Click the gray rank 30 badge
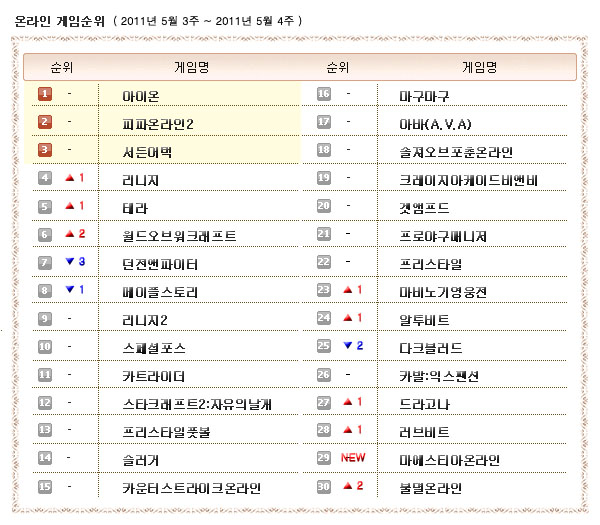This screenshot has width=600, height=525. pyautogui.click(x=324, y=487)
